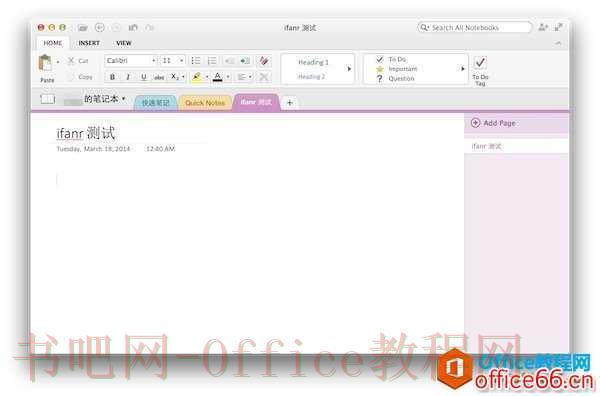This screenshot has width=600, height=396.
Task: Switch to the HOME ribbon tab
Action: coord(53,43)
